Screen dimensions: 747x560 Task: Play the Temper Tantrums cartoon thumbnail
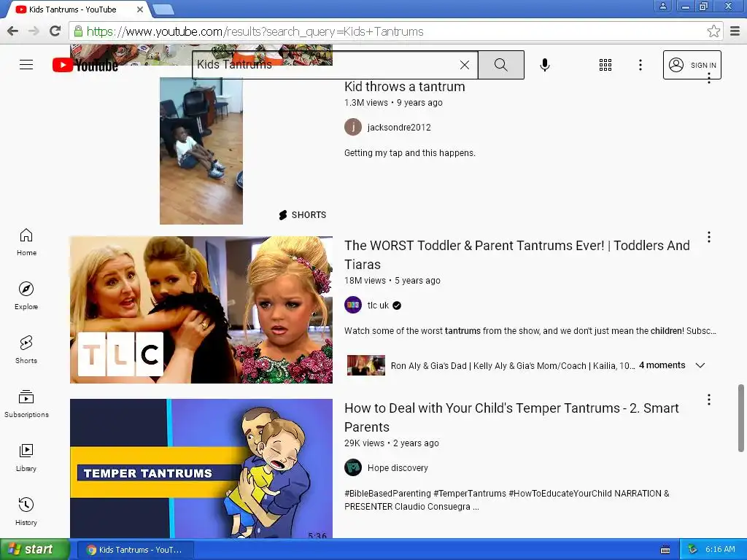(201, 469)
